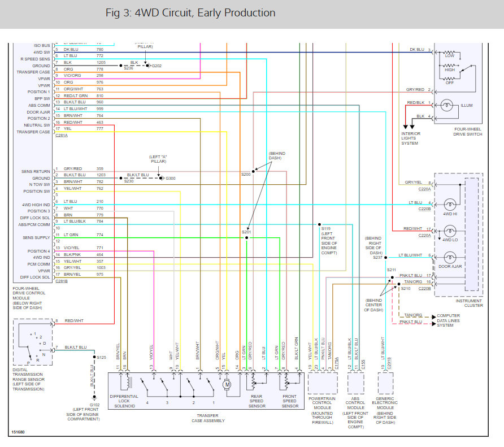Click the RED/WHT 463 wire label
The image size is (504, 447).
pyautogui.click(x=84, y=122)
